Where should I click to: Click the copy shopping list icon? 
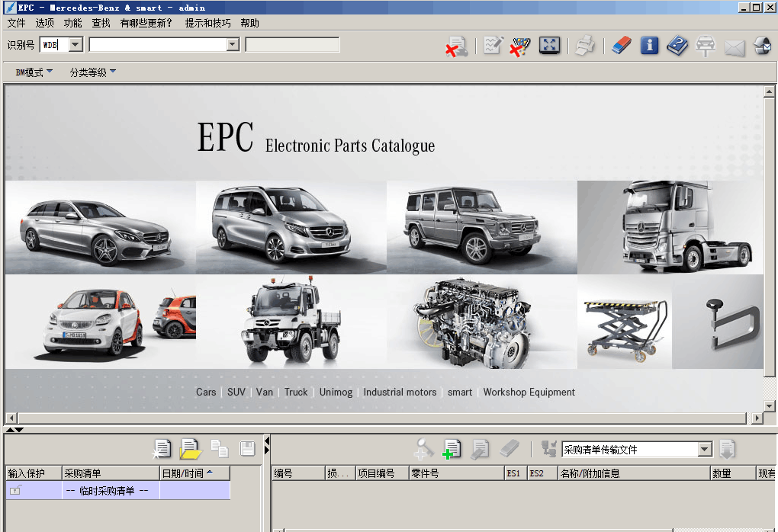[220, 449]
